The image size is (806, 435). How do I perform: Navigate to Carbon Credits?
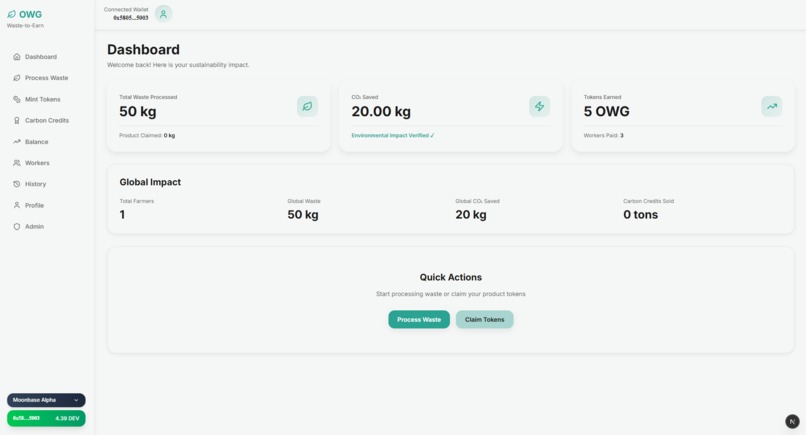point(46,120)
